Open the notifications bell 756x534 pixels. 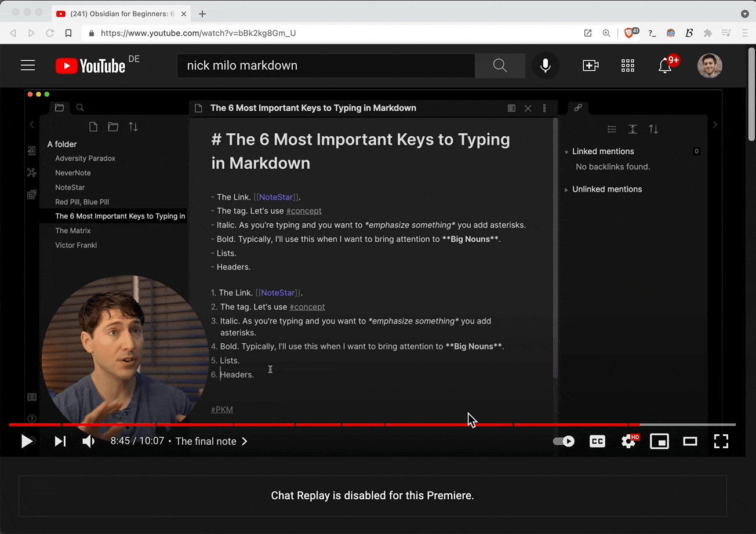point(665,66)
